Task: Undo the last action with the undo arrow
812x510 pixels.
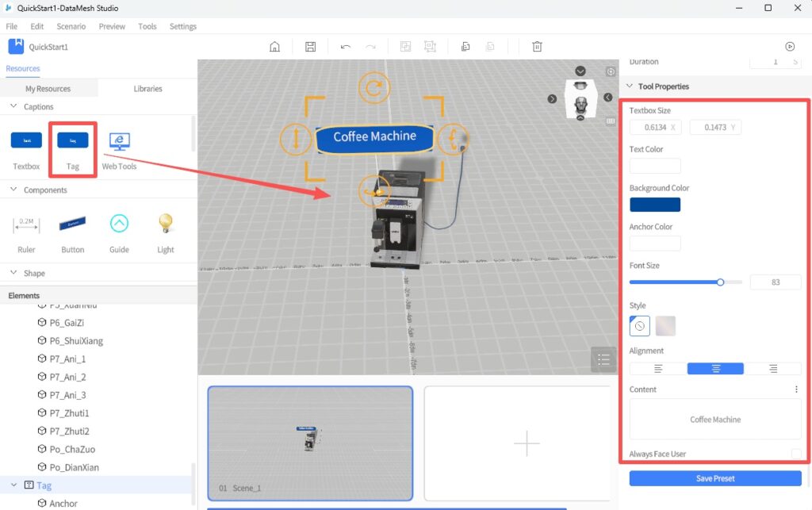Action: pos(345,47)
